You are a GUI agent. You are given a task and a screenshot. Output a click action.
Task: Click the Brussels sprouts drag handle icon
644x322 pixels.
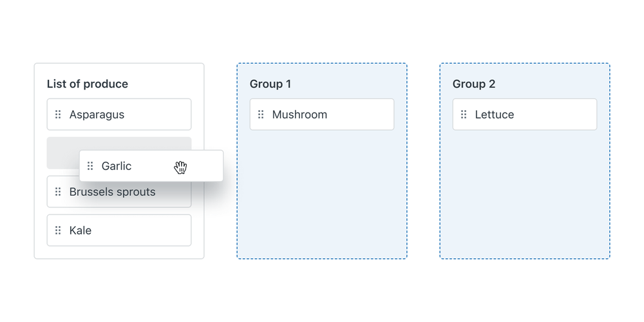pyautogui.click(x=58, y=192)
